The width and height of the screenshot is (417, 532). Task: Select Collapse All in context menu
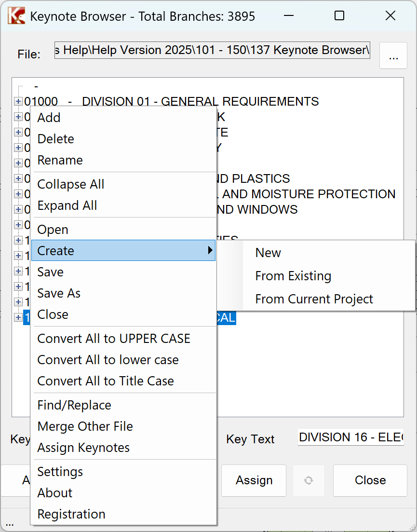70,185
